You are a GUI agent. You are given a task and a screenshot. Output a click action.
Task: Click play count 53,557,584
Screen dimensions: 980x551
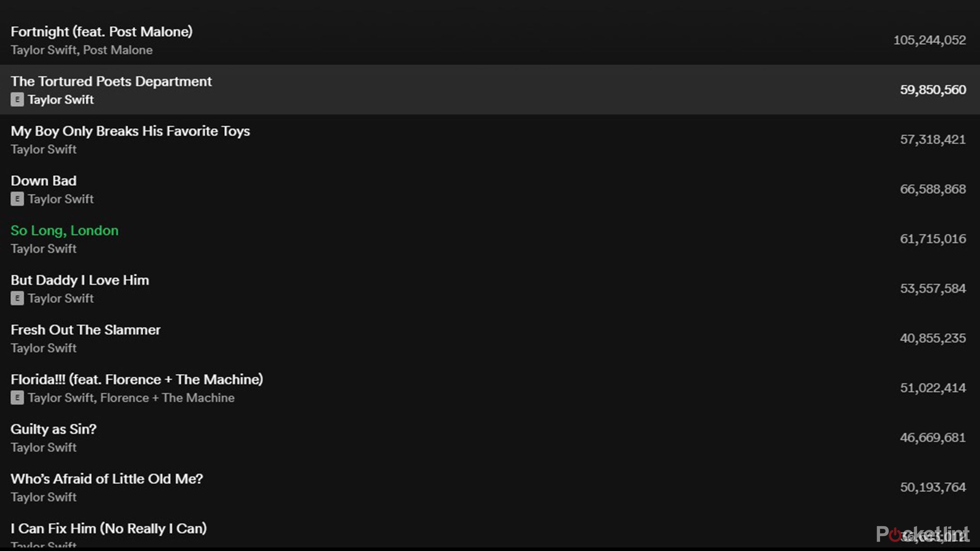933,289
